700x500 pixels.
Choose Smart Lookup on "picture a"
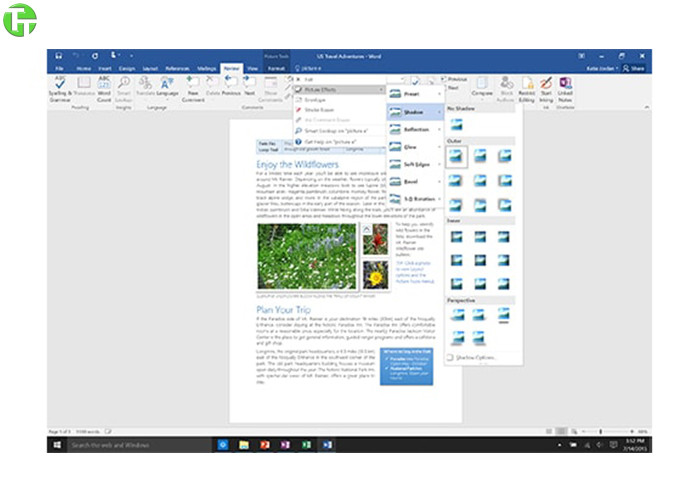point(339,131)
